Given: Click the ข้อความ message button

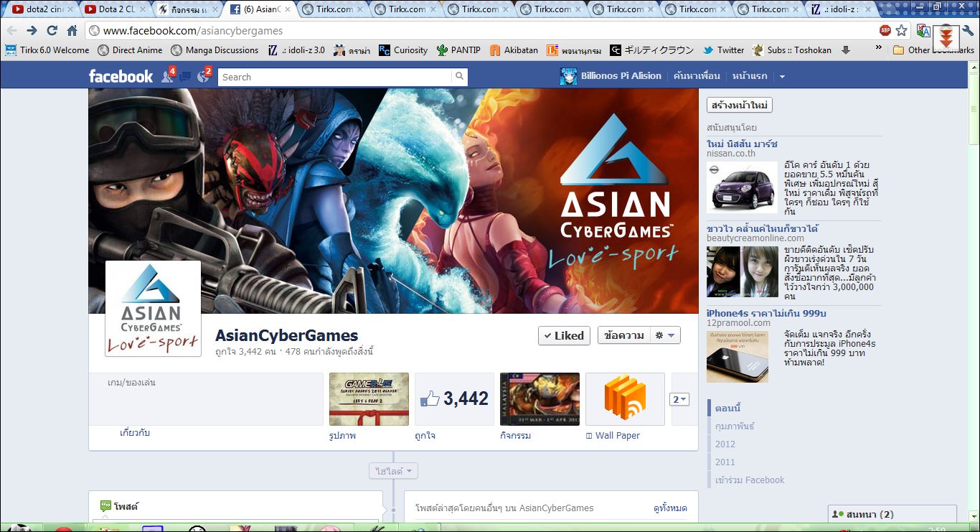Looking at the screenshot, I should pyautogui.click(x=623, y=335).
